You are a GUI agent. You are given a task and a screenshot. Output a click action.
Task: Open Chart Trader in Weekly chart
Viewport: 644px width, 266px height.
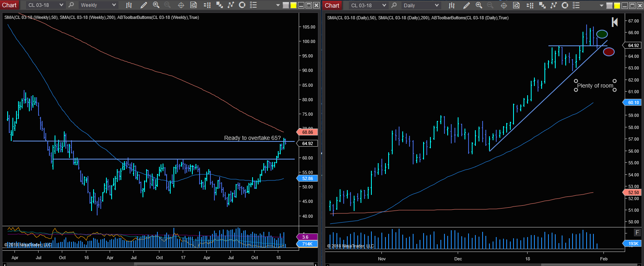(207, 5)
